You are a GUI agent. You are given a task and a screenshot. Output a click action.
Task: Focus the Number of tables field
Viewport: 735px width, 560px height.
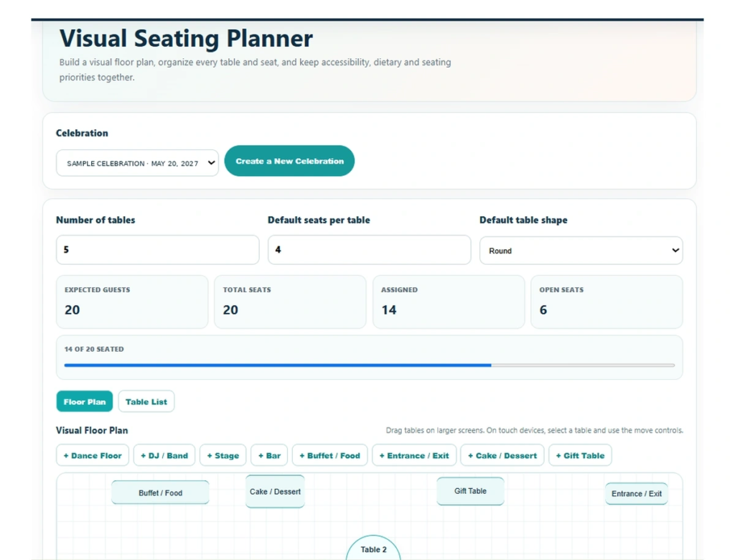[157, 250]
